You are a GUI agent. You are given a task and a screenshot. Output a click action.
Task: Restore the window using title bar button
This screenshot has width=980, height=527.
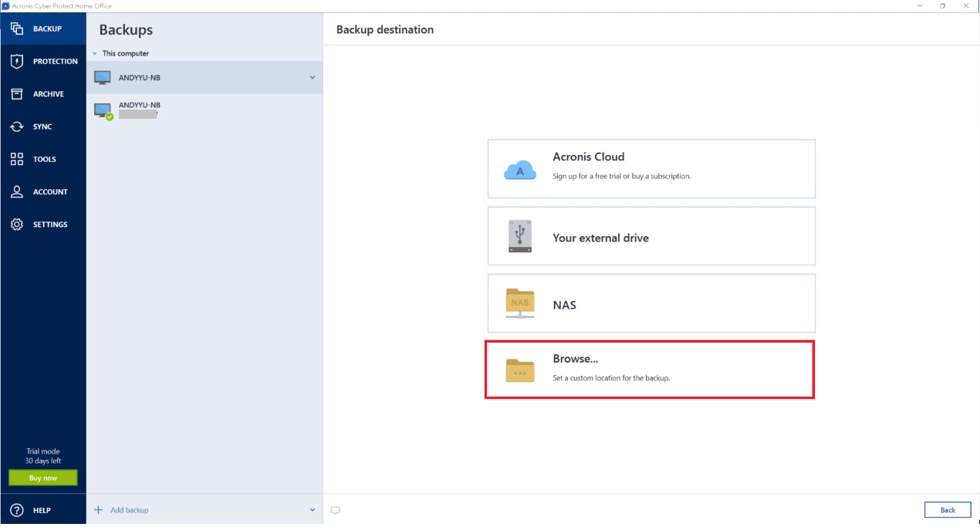coord(942,5)
